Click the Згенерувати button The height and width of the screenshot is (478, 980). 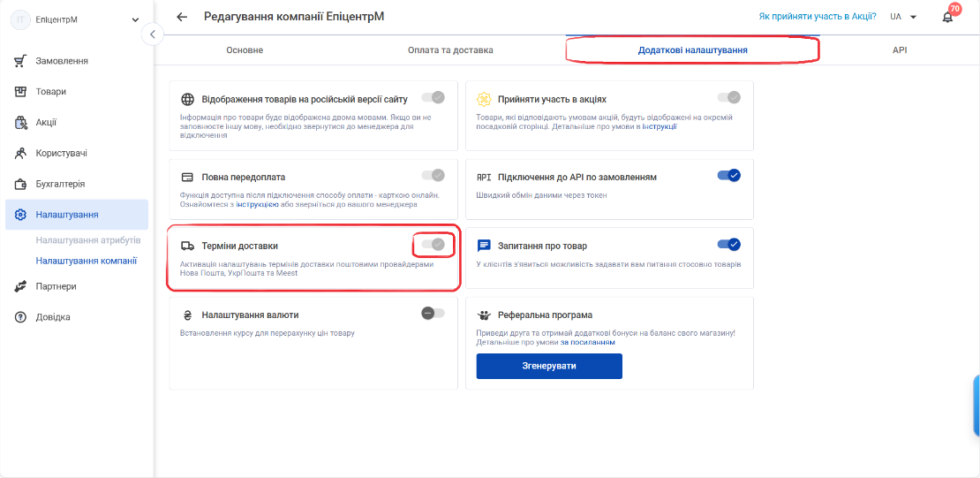point(549,366)
